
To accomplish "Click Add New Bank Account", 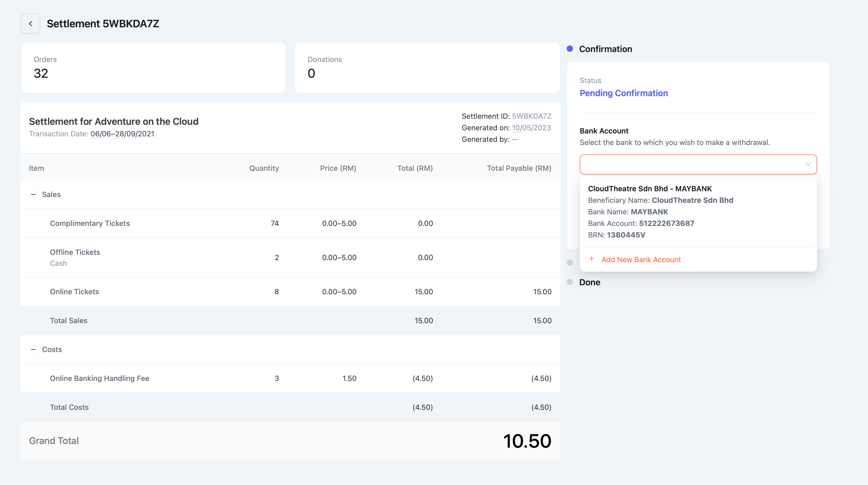I will point(641,260).
